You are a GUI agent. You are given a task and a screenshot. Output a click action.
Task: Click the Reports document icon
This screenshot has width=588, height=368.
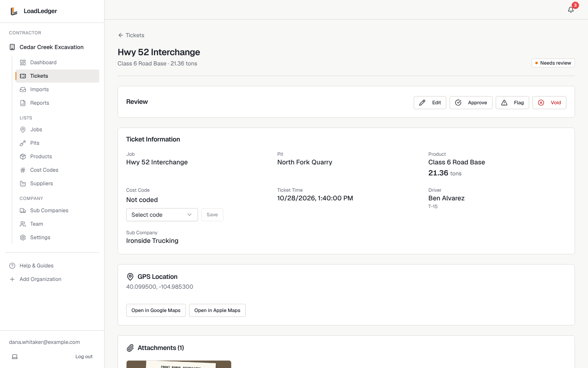tap(23, 103)
